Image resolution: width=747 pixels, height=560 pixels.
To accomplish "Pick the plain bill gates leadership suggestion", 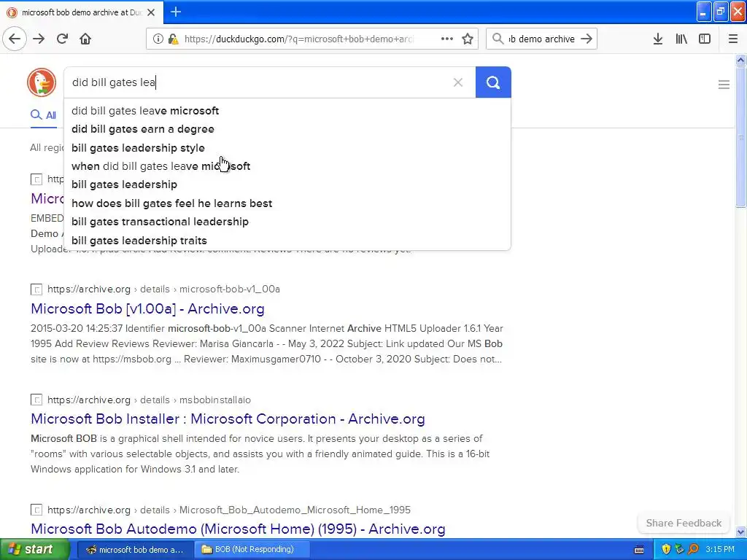I will coord(287,184).
